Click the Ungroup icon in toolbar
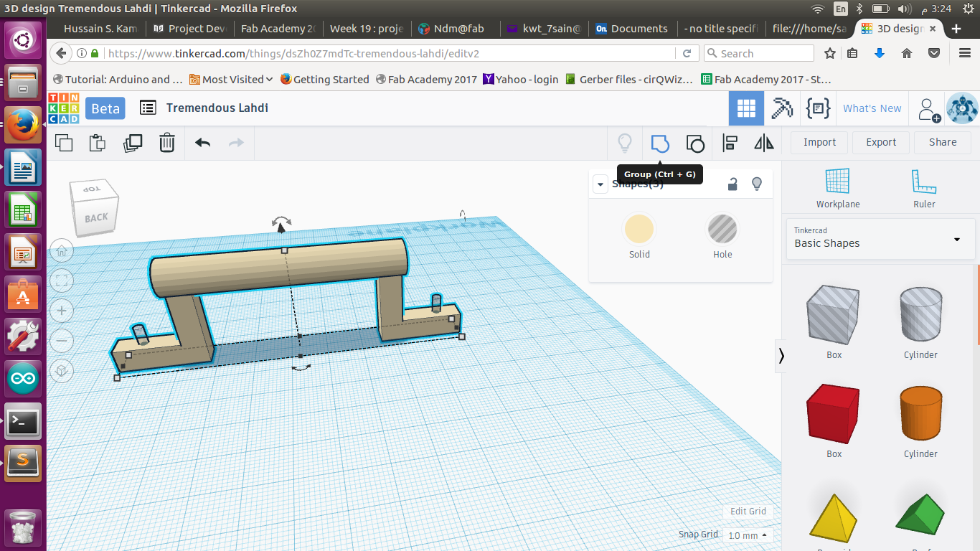 click(694, 143)
